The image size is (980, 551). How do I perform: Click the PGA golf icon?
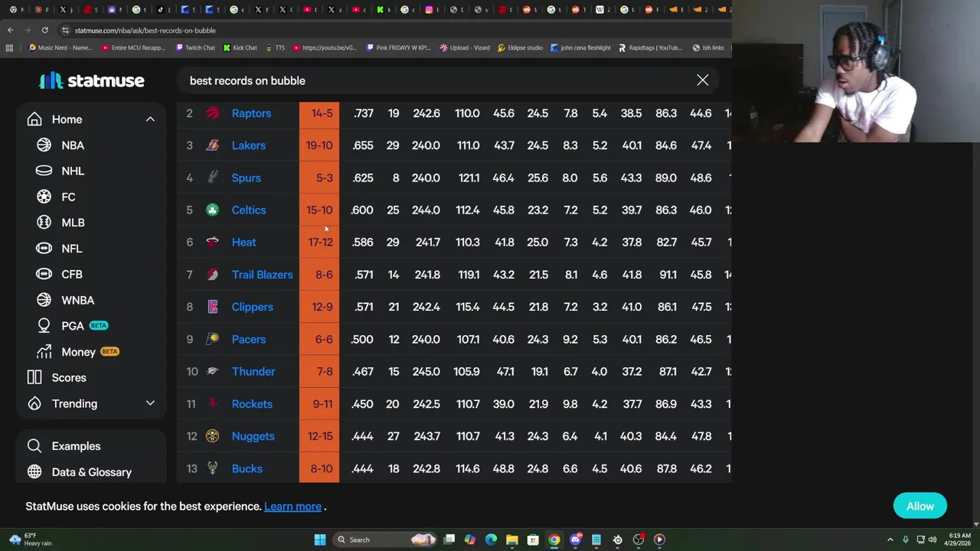[44, 326]
